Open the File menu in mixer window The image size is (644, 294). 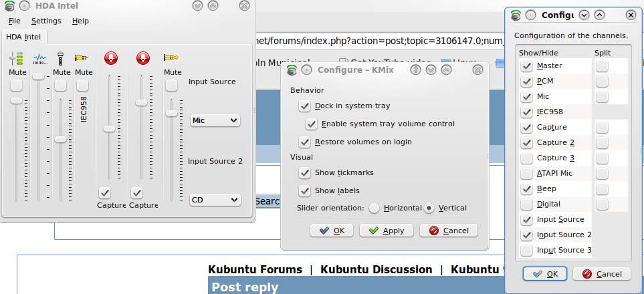coord(14,21)
